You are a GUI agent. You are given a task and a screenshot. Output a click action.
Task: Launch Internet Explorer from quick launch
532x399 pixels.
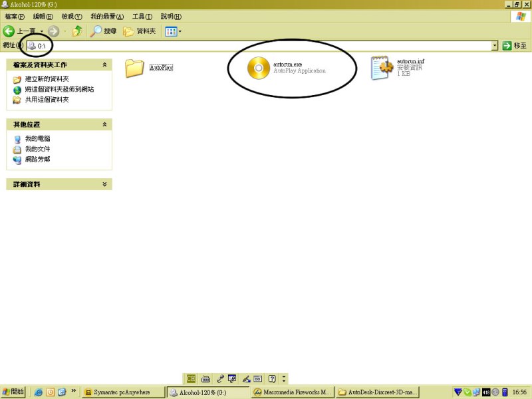coord(39,392)
